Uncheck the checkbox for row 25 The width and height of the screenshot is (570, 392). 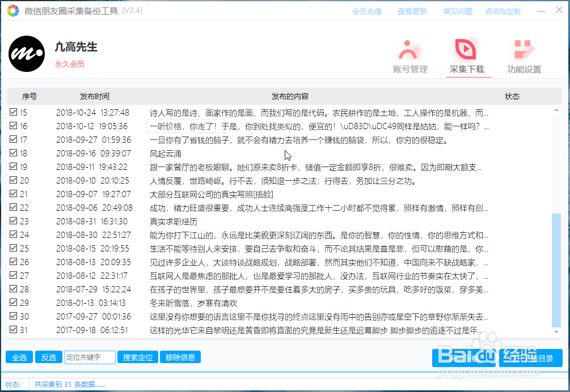coord(14,248)
